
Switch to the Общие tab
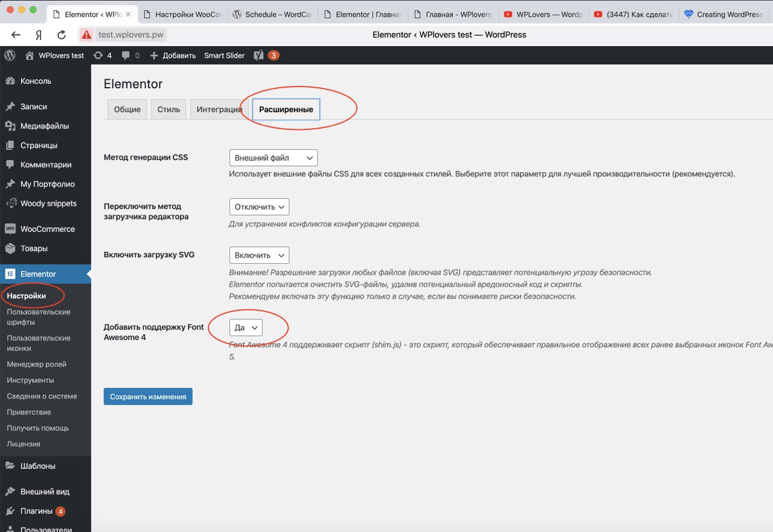(x=127, y=109)
